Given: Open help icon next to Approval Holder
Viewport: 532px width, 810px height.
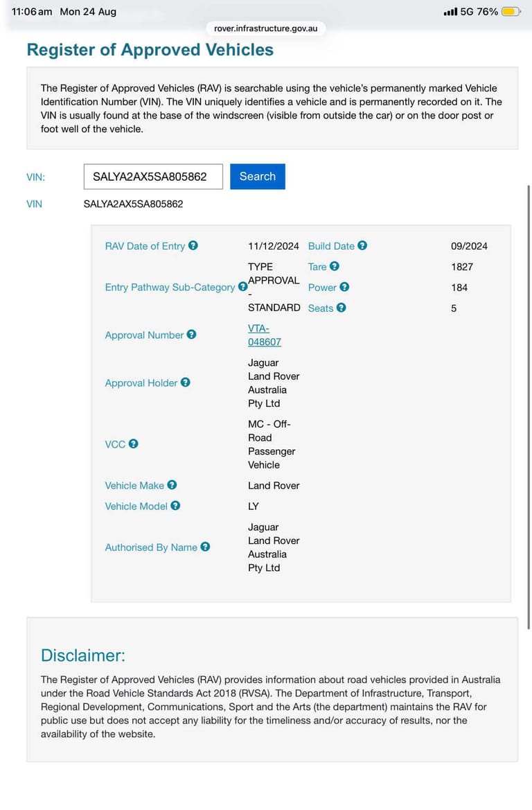Looking at the screenshot, I should tap(186, 382).
